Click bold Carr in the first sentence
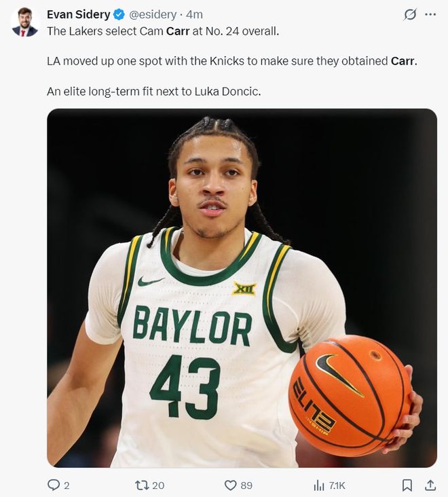The image size is (448, 497). tap(178, 31)
